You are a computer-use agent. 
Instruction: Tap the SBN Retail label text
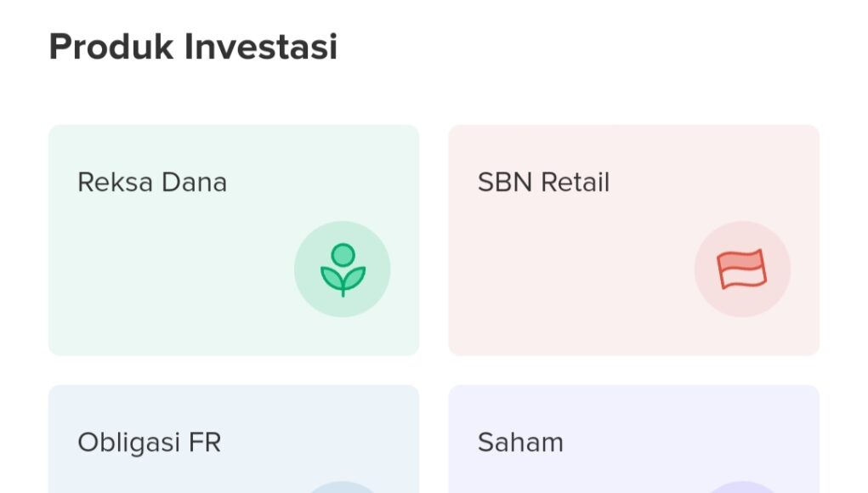tap(542, 182)
